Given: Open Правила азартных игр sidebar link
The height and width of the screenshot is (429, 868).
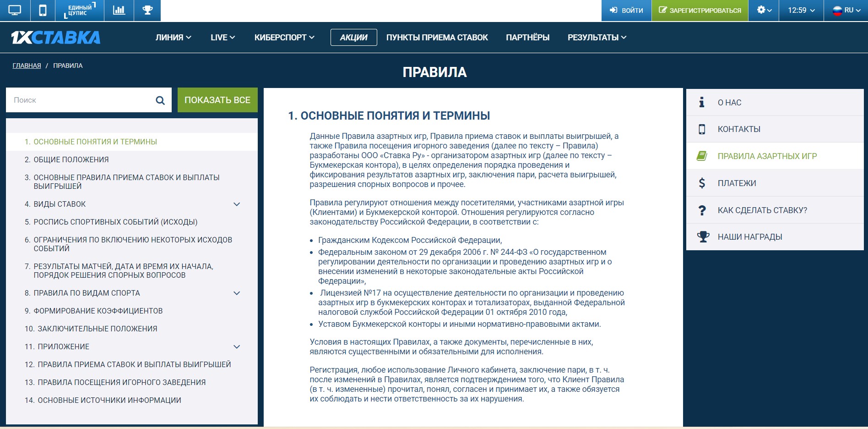Looking at the screenshot, I should click(x=767, y=156).
